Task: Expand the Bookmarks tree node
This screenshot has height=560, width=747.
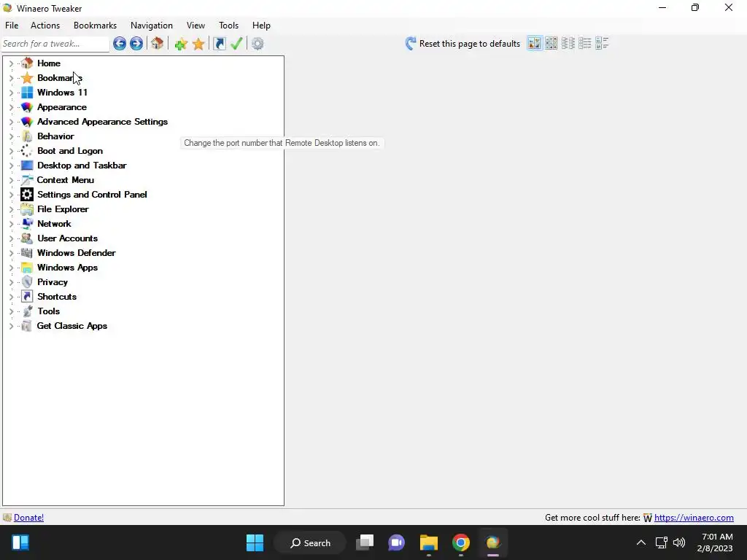Action: (x=11, y=78)
